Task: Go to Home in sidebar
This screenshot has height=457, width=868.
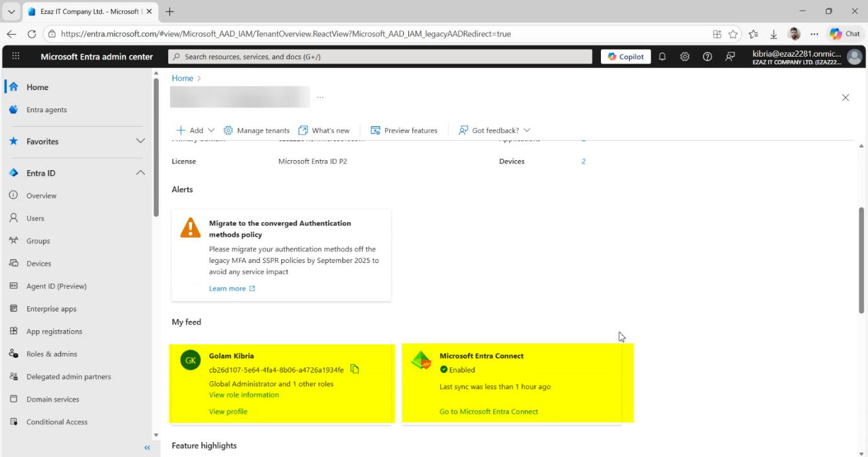Action: (37, 87)
